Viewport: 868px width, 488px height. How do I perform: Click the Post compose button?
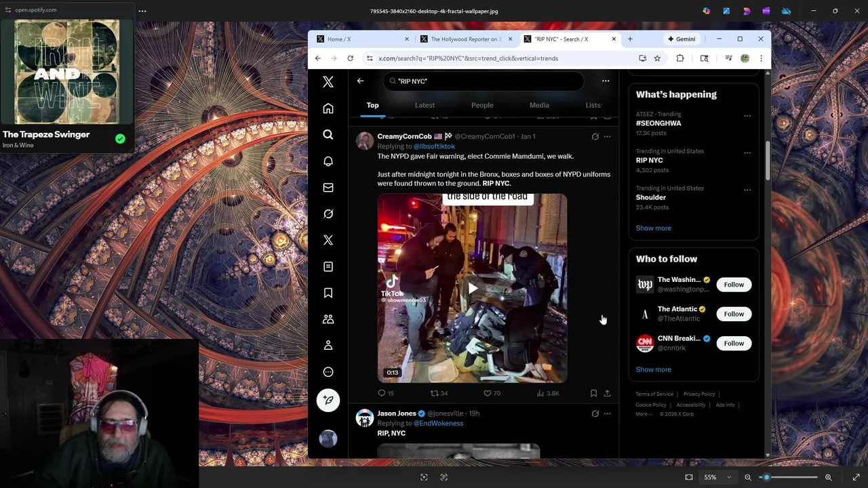328,400
